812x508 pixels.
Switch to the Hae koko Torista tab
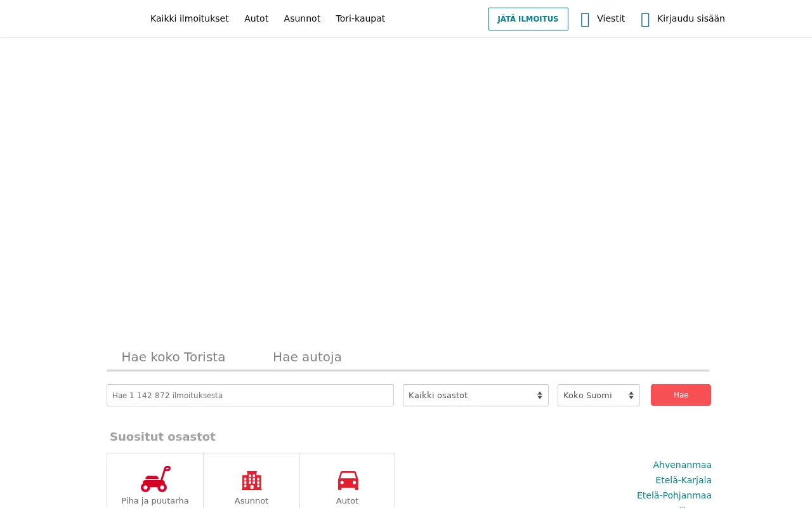(173, 357)
